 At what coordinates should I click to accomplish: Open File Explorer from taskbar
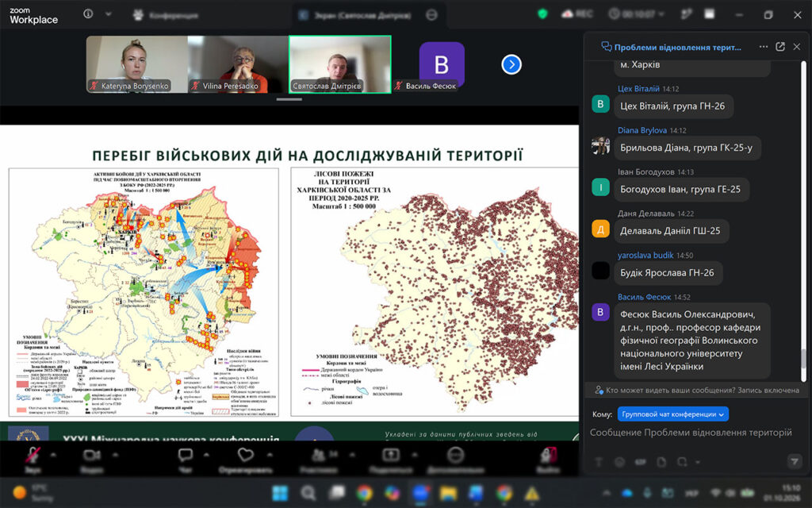click(448, 492)
